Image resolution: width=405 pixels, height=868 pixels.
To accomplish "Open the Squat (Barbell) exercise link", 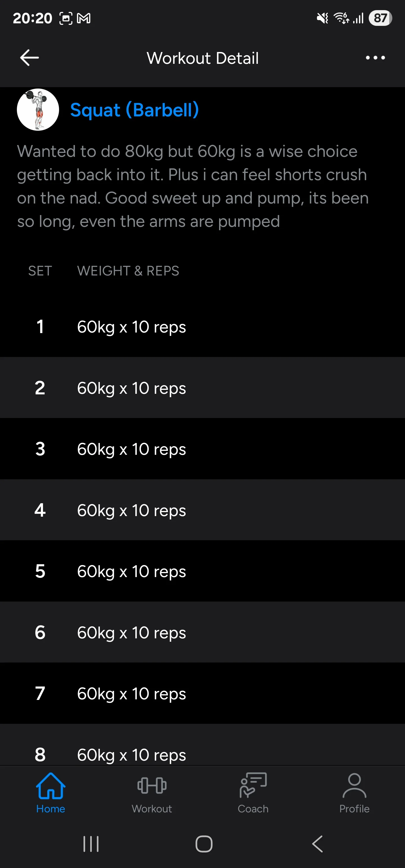I will coord(134,110).
